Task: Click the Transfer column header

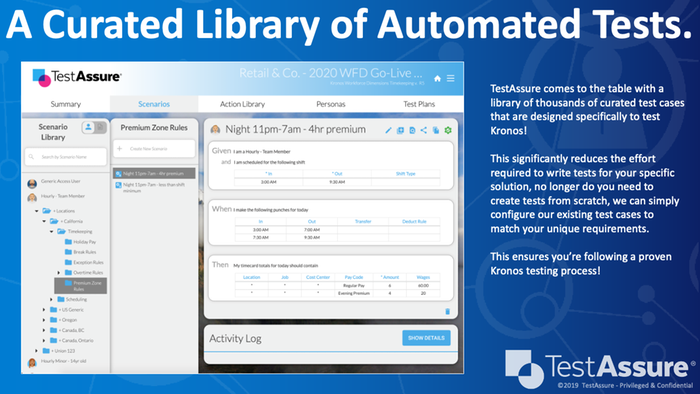Action: tap(363, 221)
